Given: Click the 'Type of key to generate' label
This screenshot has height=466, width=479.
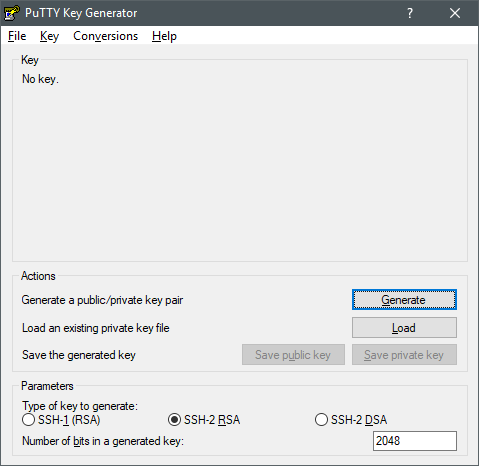Looking at the screenshot, I should click(x=80, y=406).
